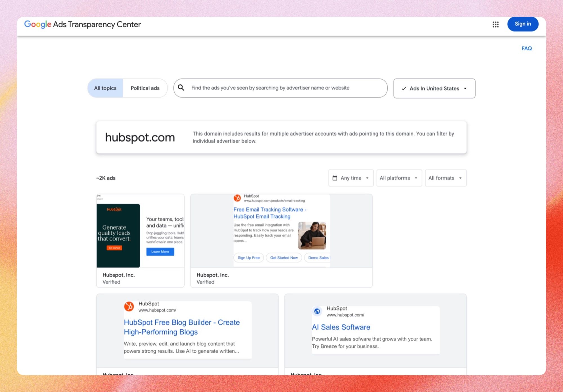Viewport: 563px width, 392px height.
Task: Open the All platforms filter dropdown
Action: (399, 178)
